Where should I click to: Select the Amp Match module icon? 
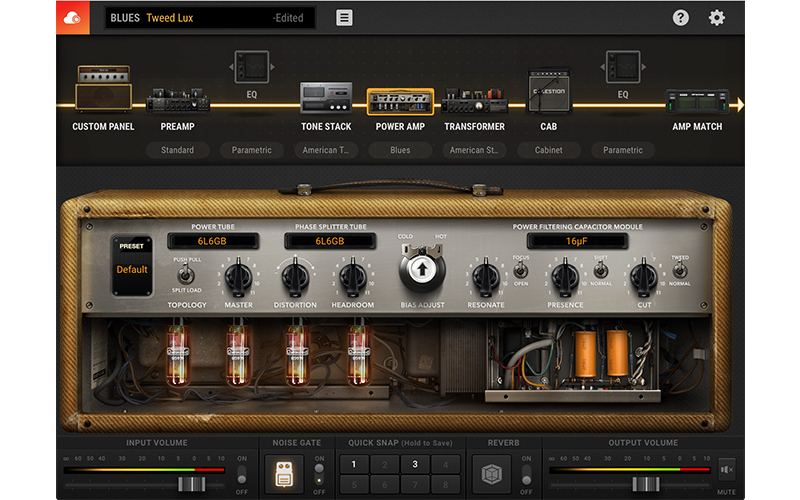[697, 101]
